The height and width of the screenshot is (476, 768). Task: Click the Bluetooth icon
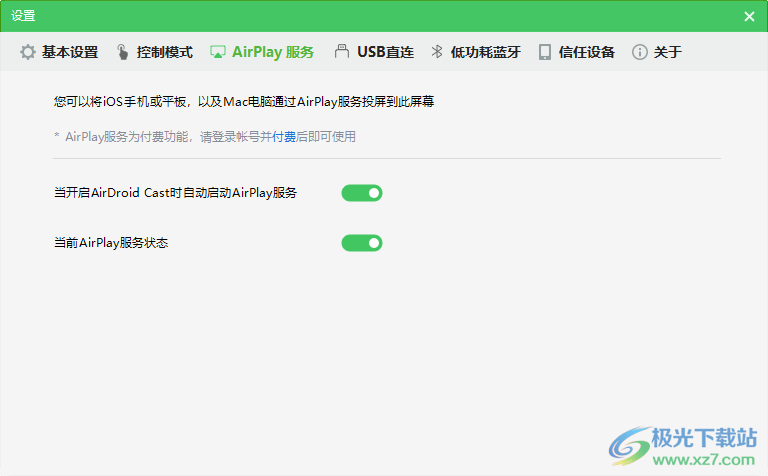coord(437,51)
